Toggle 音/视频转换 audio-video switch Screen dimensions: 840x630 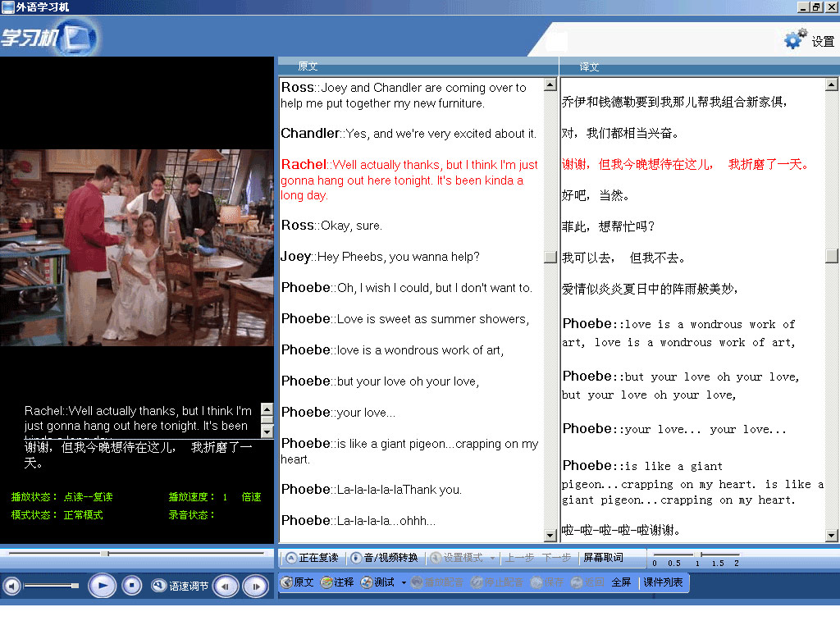click(384, 558)
